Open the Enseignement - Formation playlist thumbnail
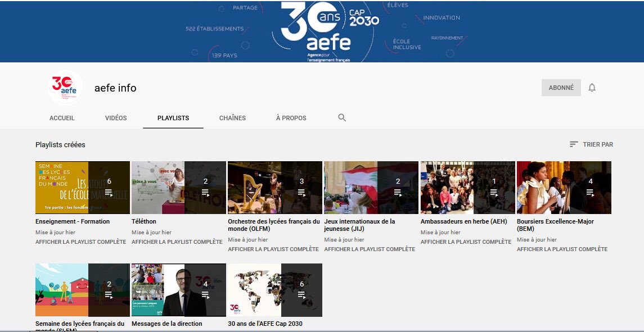The image size is (644, 332). pos(83,188)
